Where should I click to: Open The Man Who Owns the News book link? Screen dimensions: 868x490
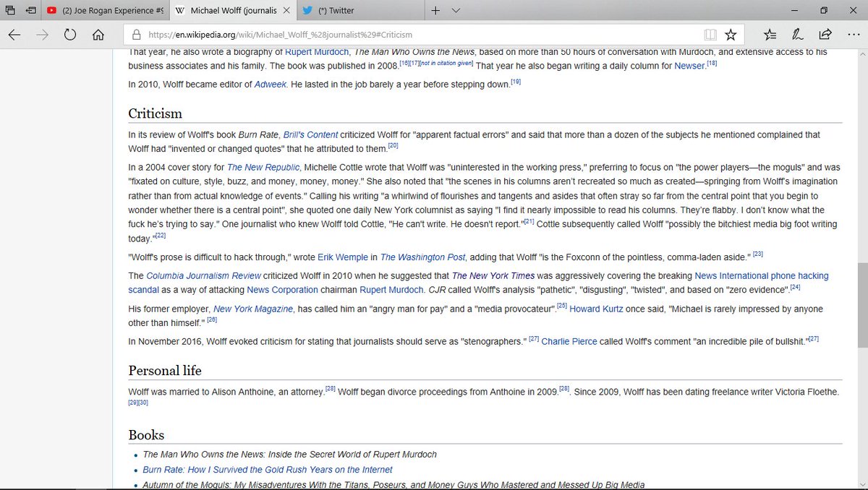point(289,455)
